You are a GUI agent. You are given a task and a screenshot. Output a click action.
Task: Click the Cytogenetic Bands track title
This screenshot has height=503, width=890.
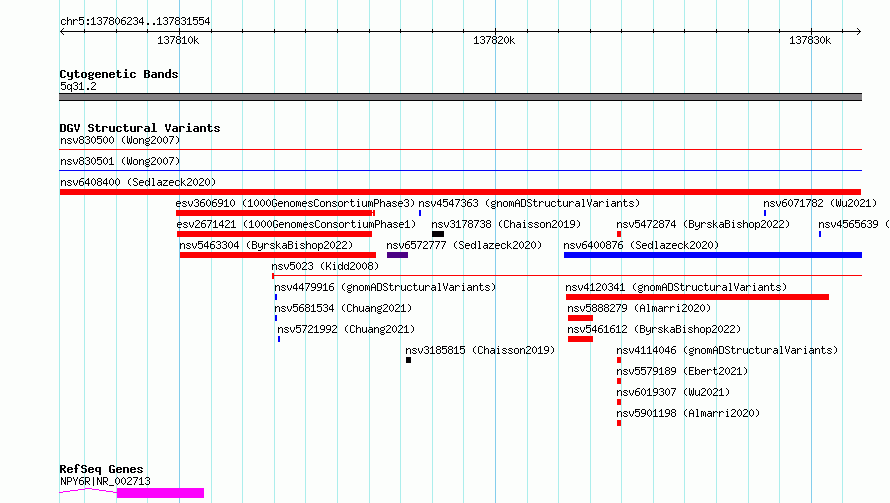119,74
